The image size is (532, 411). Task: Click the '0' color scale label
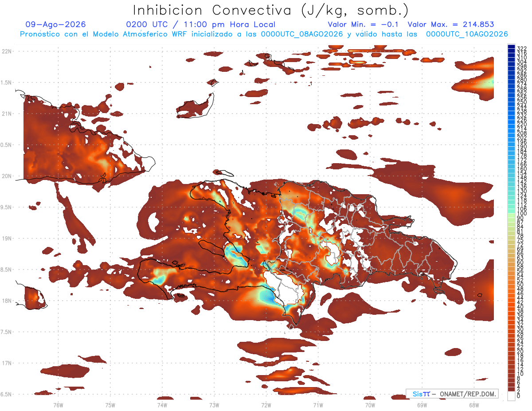(x=519, y=396)
